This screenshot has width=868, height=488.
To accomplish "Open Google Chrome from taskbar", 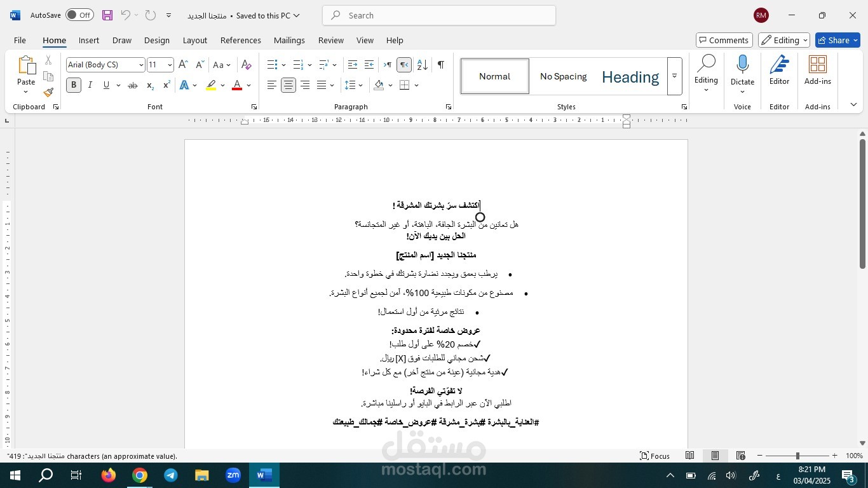I will point(140,475).
